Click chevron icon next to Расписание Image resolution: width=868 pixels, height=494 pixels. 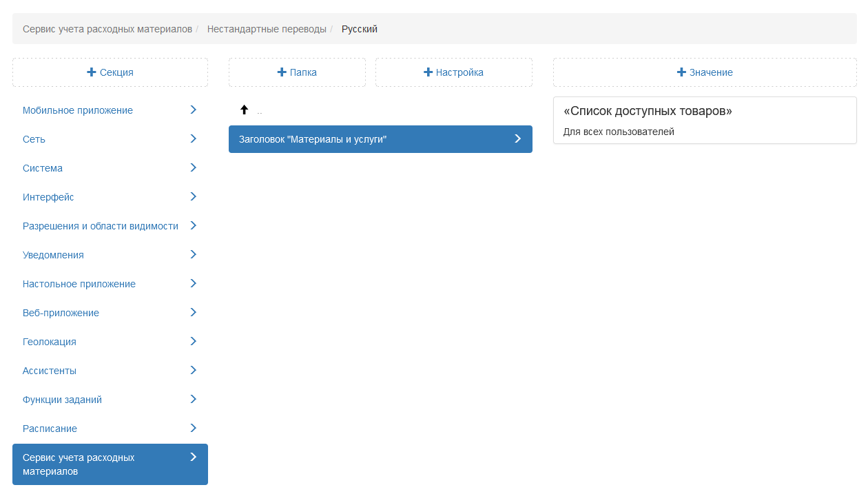193,429
